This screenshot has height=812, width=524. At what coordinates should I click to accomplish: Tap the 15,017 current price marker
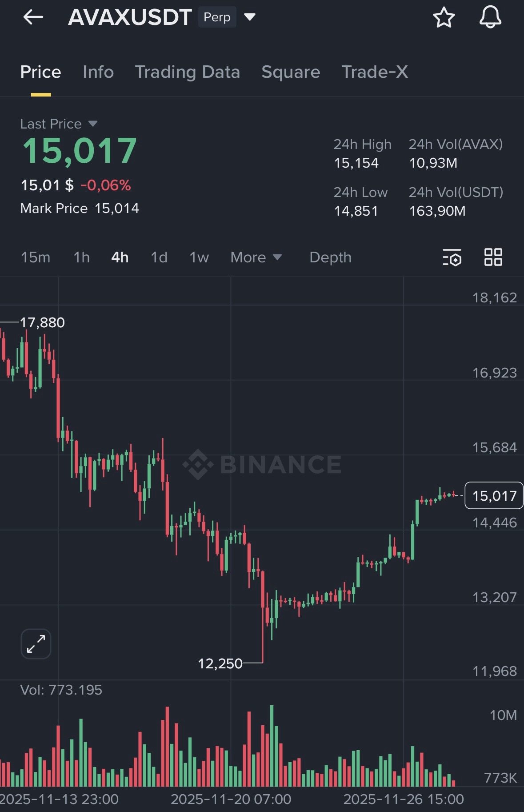coord(494,495)
